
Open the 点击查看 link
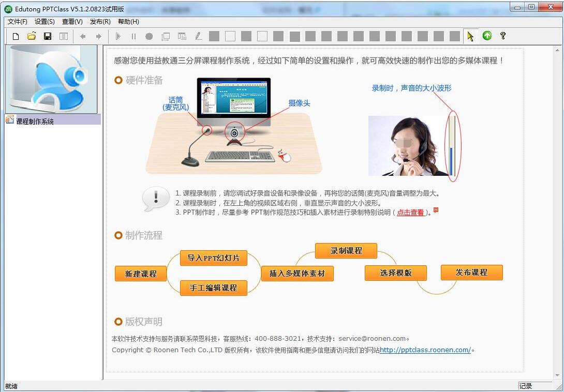click(410, 212)
